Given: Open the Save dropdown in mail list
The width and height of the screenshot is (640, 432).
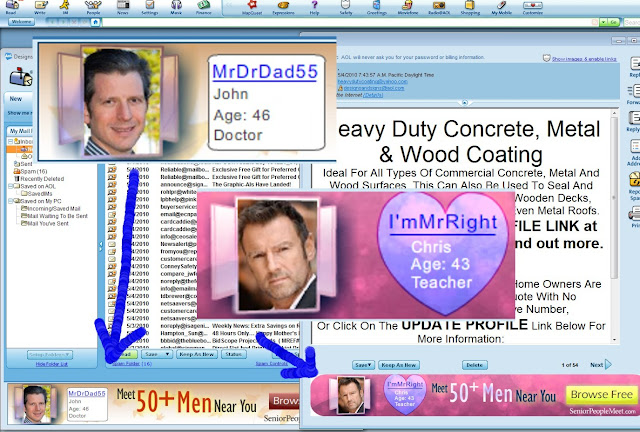Looking at the screenshot, I should pyautogui.click(x=157, y=354).
